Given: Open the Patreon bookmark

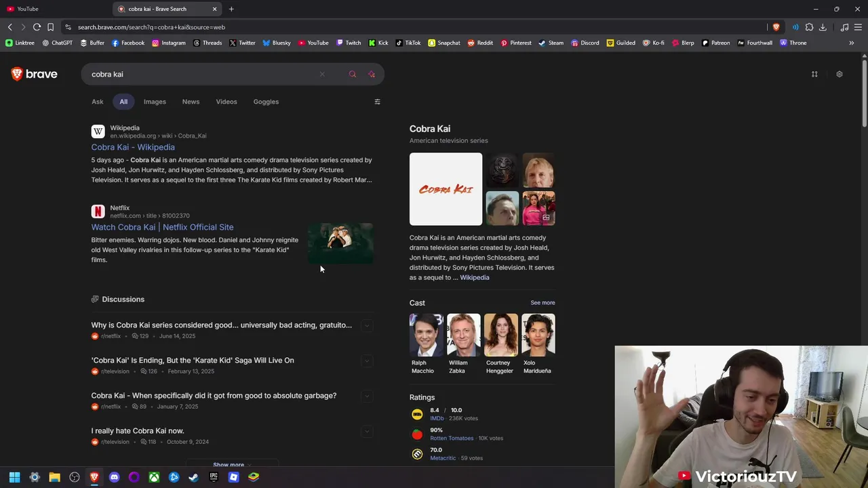Looking at the screenshot, I should coord(716,43).
